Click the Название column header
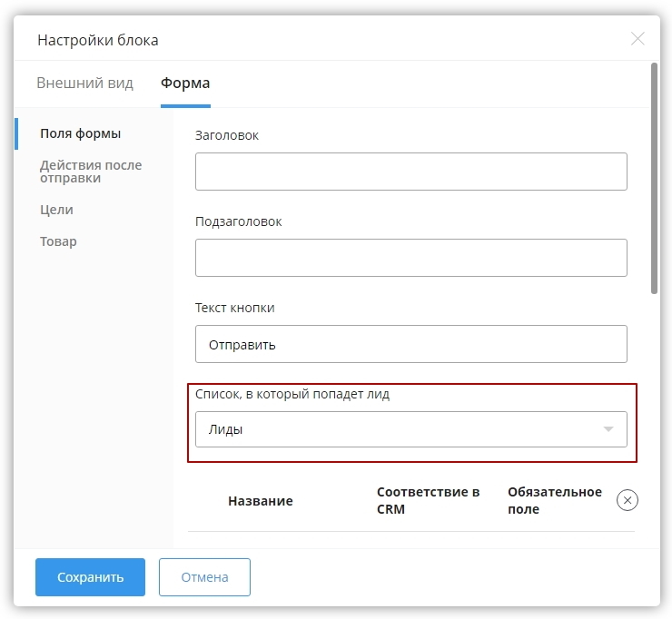Viewport: 672px width, 619px height. pyautogui.click(x=260, y=501)
